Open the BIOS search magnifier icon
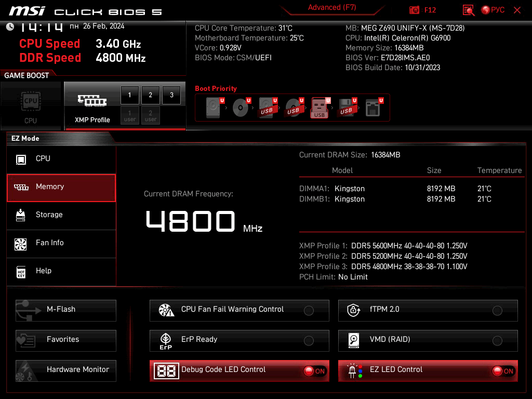 [468, 10]
